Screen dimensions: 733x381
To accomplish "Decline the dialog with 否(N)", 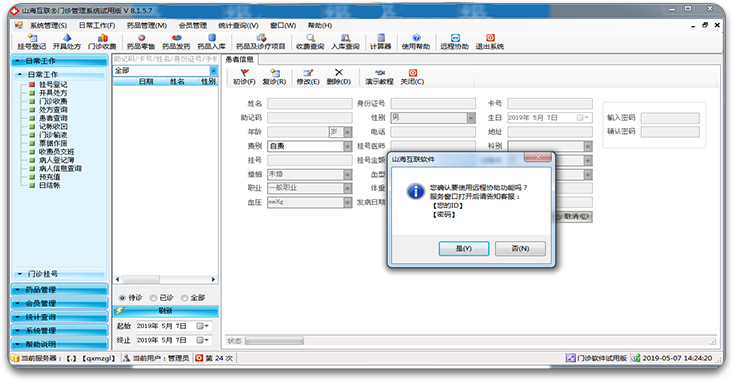I will [520, 249].
